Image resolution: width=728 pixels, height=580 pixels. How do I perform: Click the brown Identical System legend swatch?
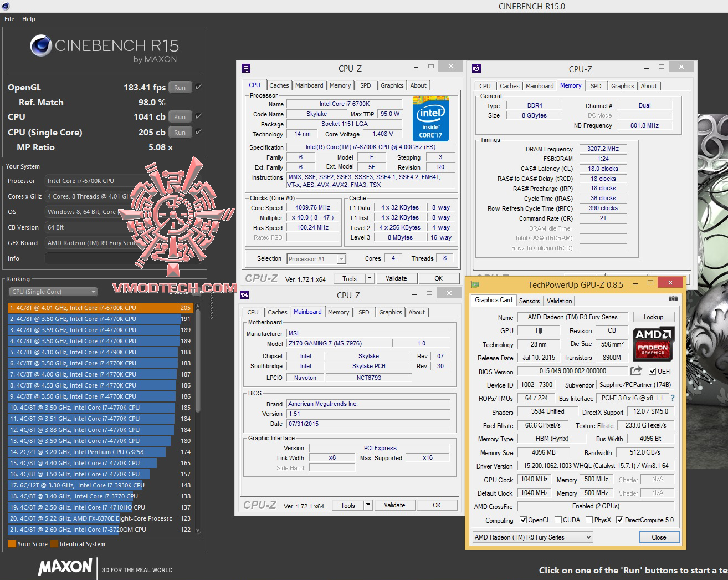pyautogui.click(x=54, y=544)
